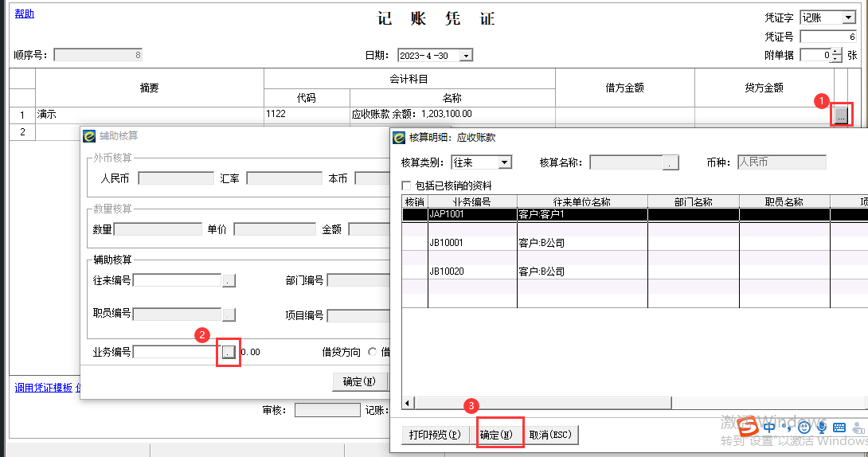Click 摘要 cell containing 演示
This screenshot has width=868, height=457.
150,115
